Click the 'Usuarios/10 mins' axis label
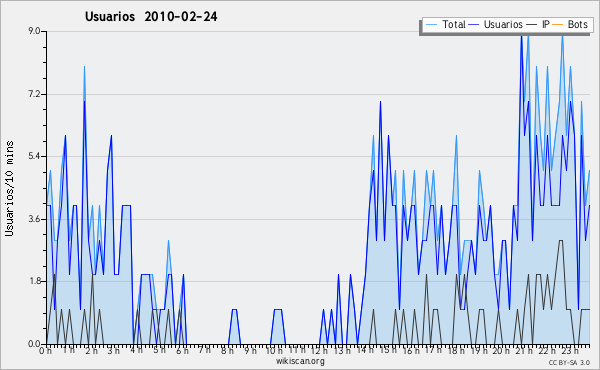 (9, 188)
